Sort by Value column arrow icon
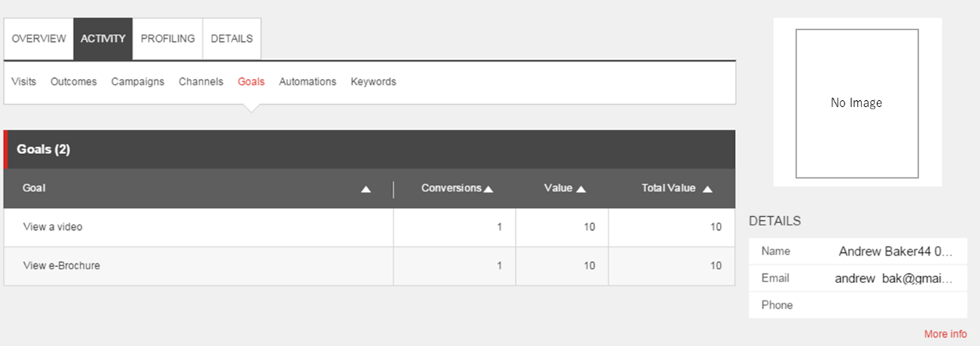Screen dimensions: 980x346 coord(581,189)
